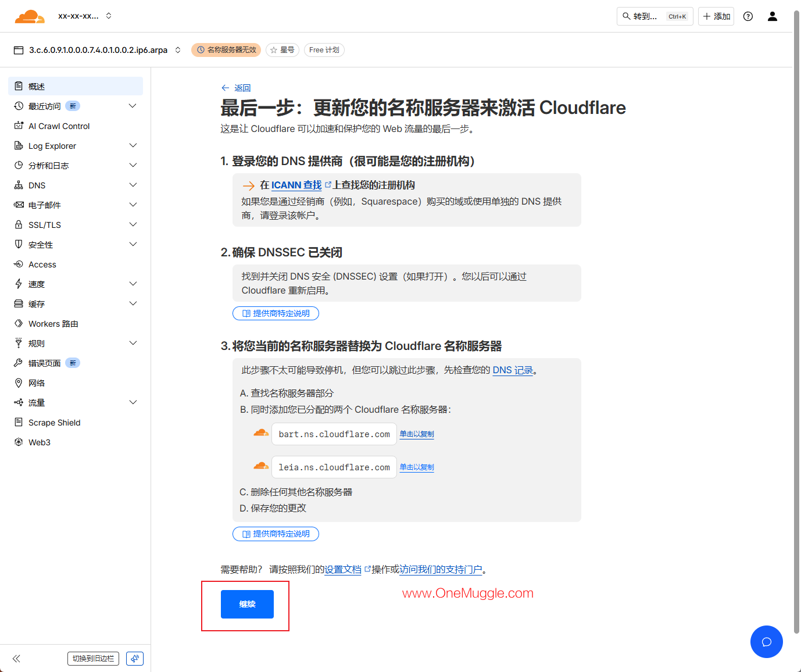This screenshot has width=801, height=672.
Task: Click the DNS 记录 link
Action: [x=513, y=370]
